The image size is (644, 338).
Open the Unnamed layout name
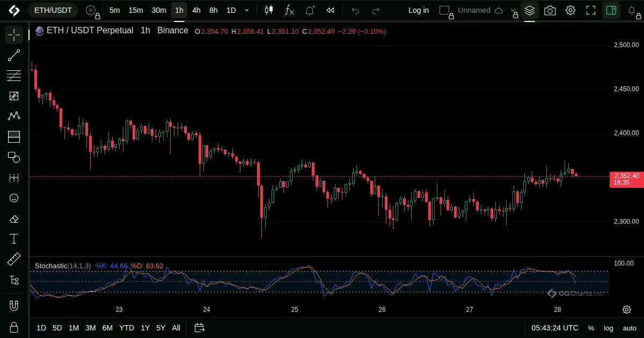point(474,10)
